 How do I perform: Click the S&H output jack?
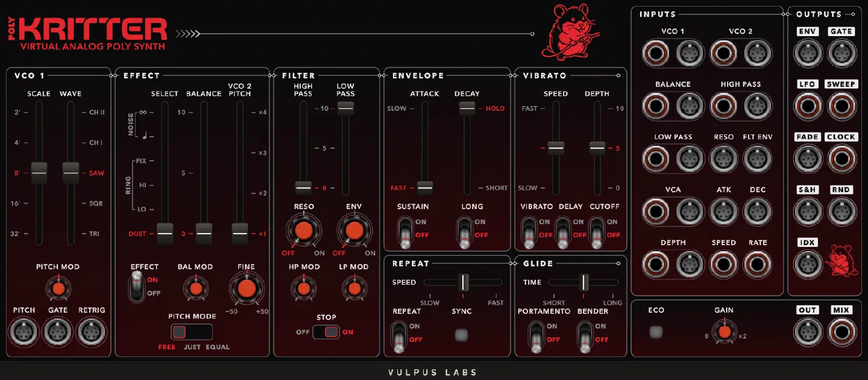pos(808,212)
